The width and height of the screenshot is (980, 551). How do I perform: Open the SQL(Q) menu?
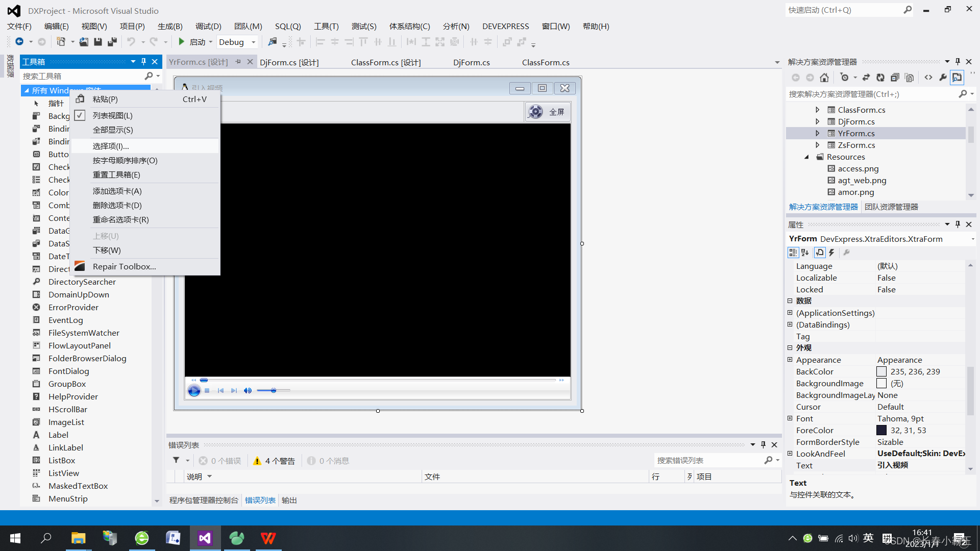pyautogui.click(x=287, y=26)
